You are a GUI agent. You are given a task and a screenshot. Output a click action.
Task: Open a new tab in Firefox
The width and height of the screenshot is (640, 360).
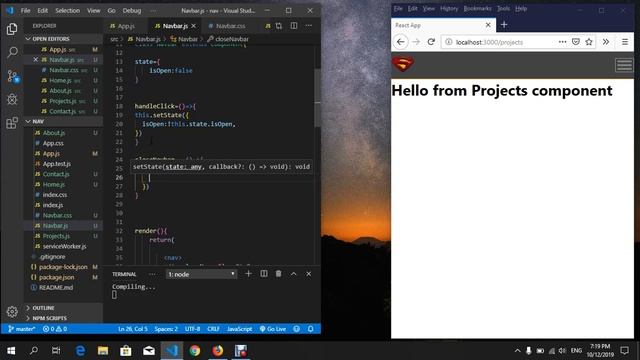pos(504,24)
